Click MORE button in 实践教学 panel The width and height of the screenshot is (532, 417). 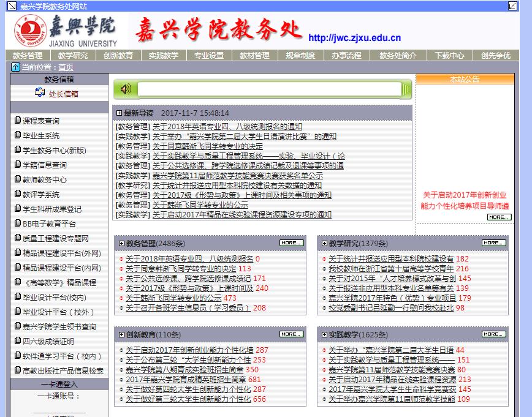493,334
